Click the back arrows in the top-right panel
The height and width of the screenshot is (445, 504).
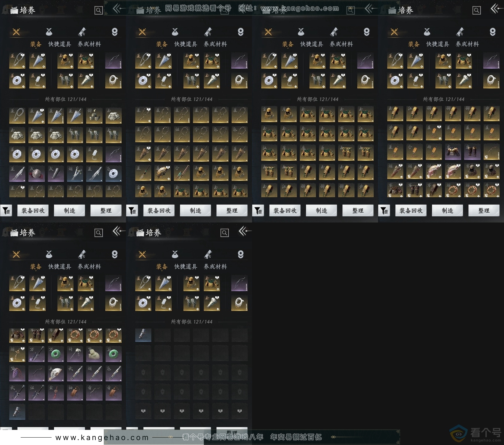(x=497, y=9)
